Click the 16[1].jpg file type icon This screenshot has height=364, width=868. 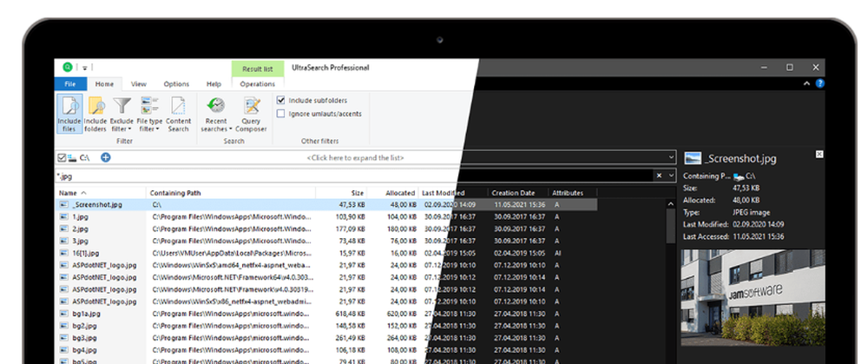pos(63,253)
